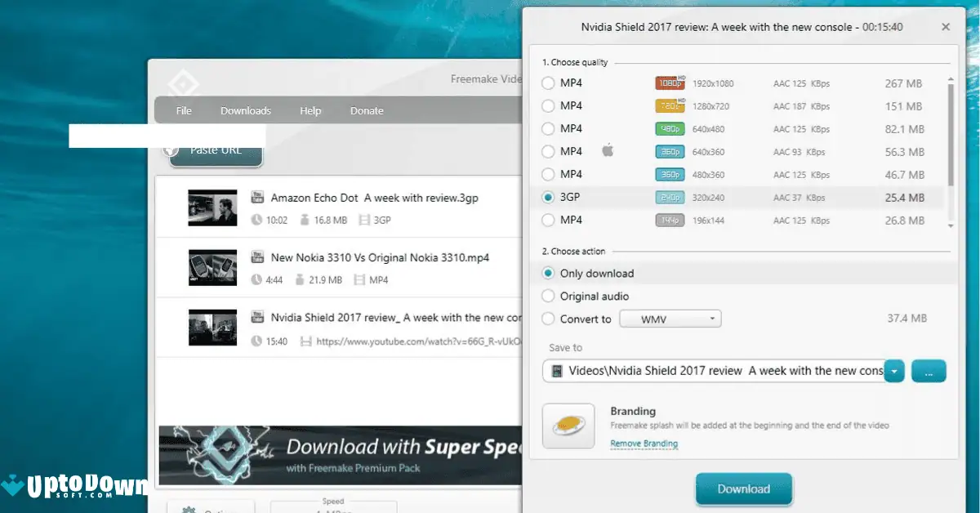Enable the Convert to option
This screenshot has height=513, width=980.
[548, 319]
